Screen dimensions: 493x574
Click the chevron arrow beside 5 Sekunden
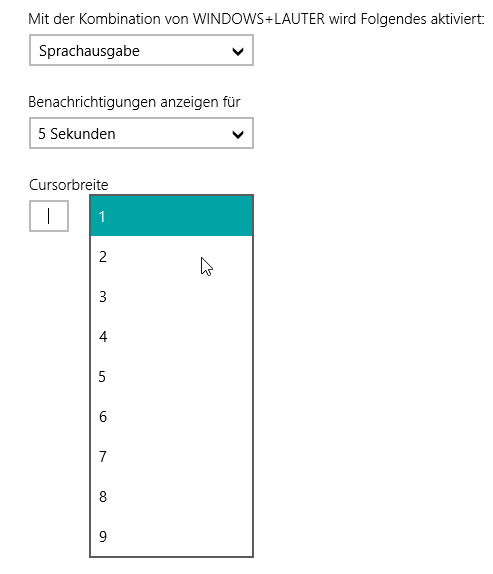238,135
